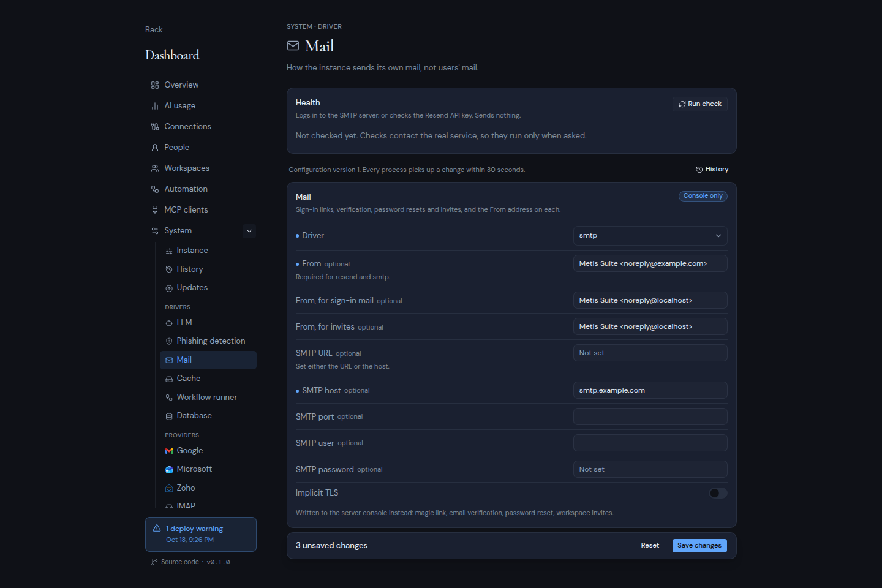Click the SMTP password field
The height and width of the screenshot is (588, 882).
650,470
